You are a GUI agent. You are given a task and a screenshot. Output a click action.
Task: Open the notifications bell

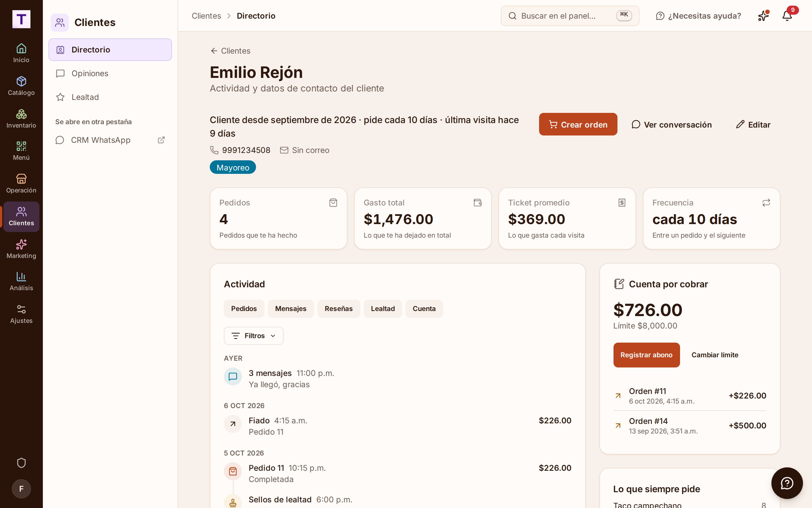coord(787,16)
